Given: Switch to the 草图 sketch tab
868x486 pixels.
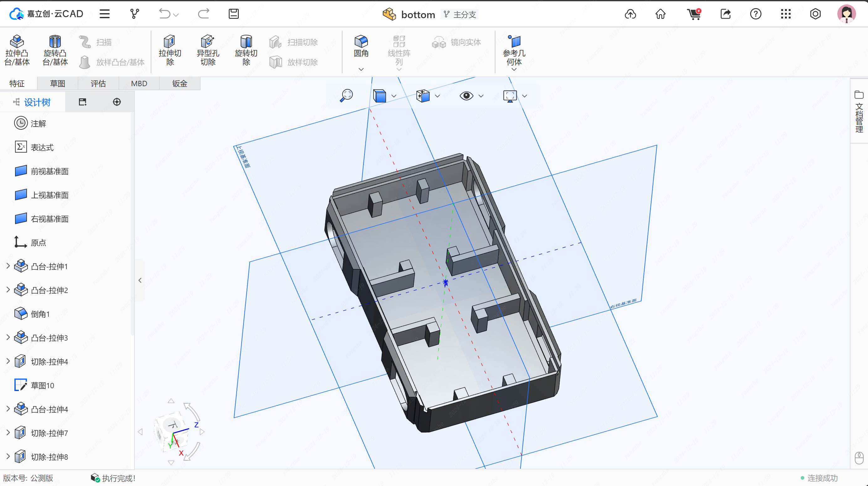Looking at the screenshot, I should 57,83.
